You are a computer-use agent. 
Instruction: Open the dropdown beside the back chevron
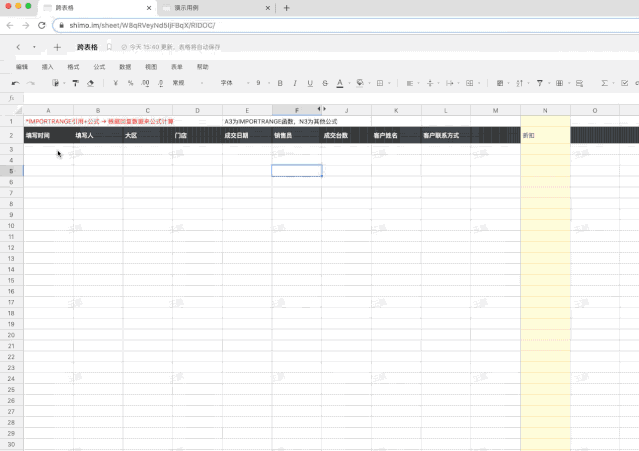tap(34, 47)
